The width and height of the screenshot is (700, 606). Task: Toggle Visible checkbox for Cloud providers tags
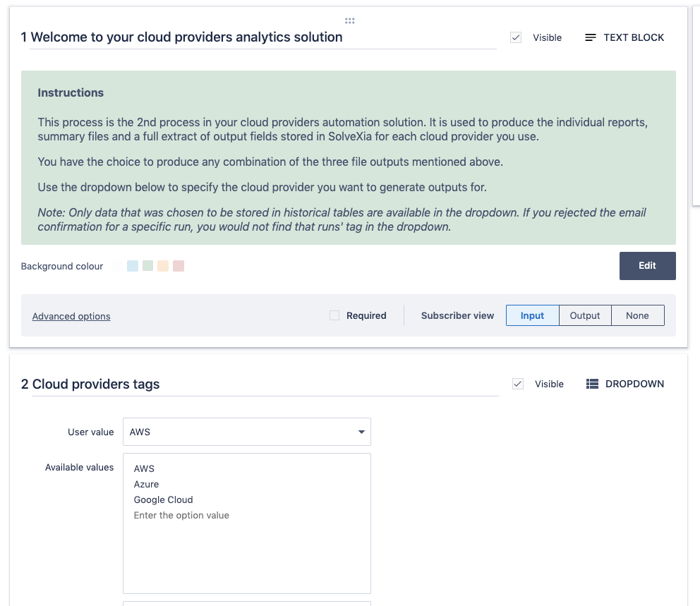pos(518,384)
